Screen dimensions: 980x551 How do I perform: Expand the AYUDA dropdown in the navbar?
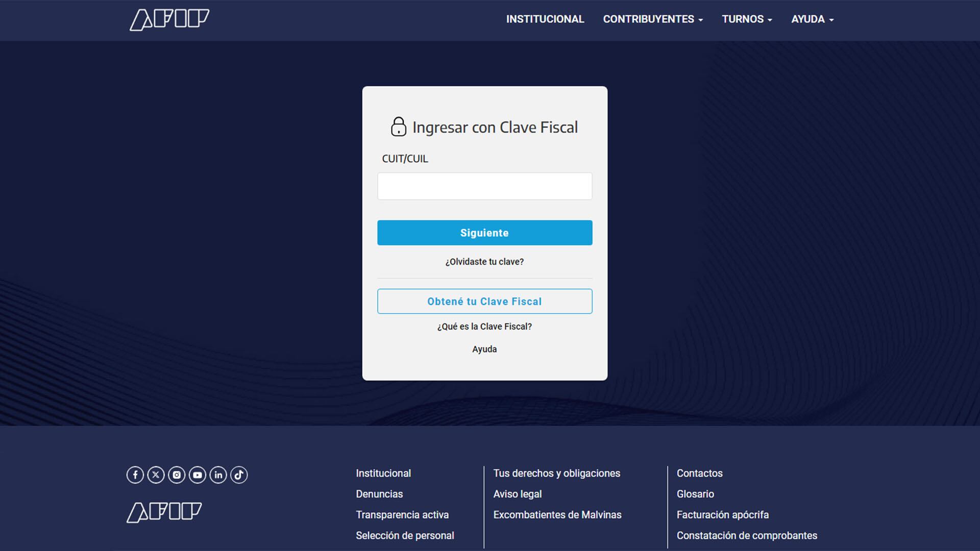point(812,19)
